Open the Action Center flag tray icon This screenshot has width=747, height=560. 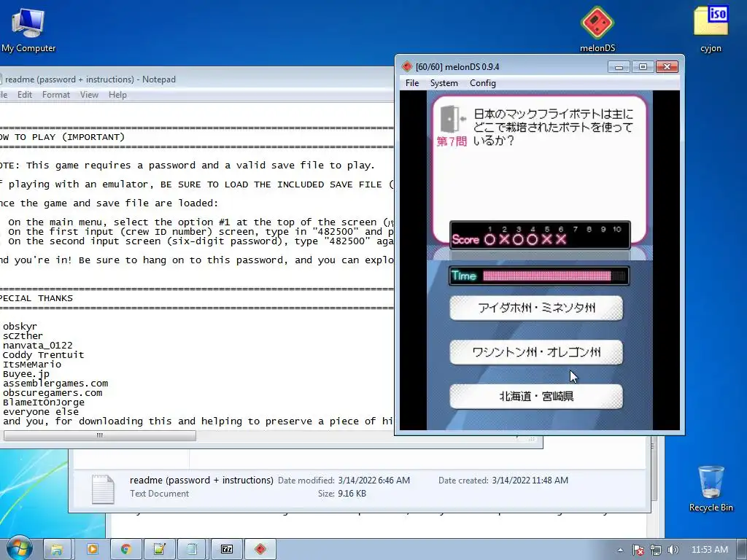coord(638,550)
